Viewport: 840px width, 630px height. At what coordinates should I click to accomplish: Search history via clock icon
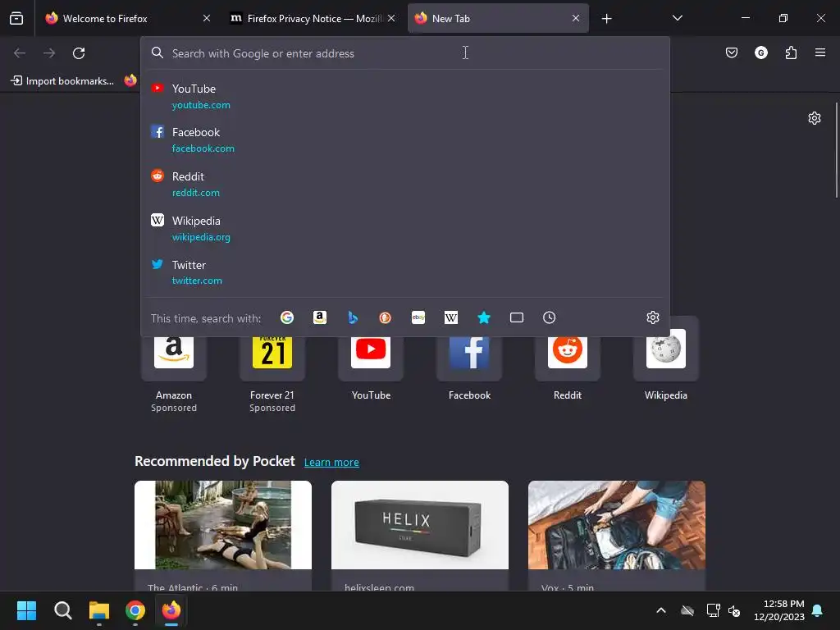coord(549,317)
